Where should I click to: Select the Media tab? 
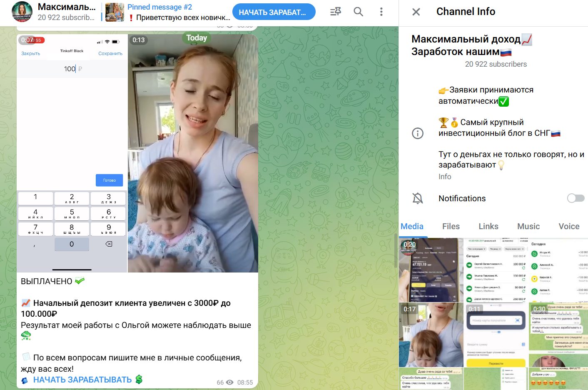click(x=412, y=226)
